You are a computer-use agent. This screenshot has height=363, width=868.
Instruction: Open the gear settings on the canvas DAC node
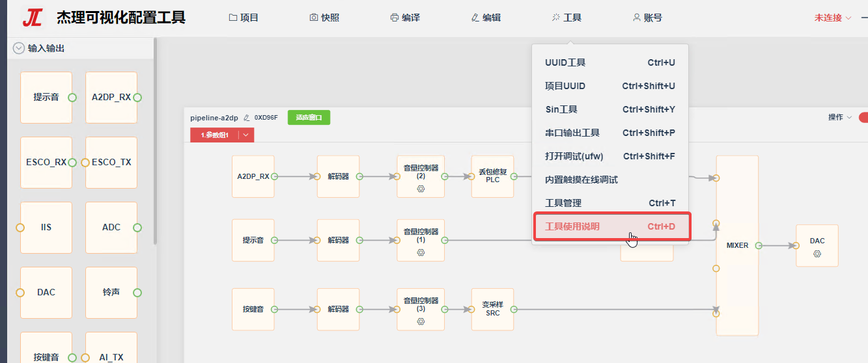click(x=817, y=254)
